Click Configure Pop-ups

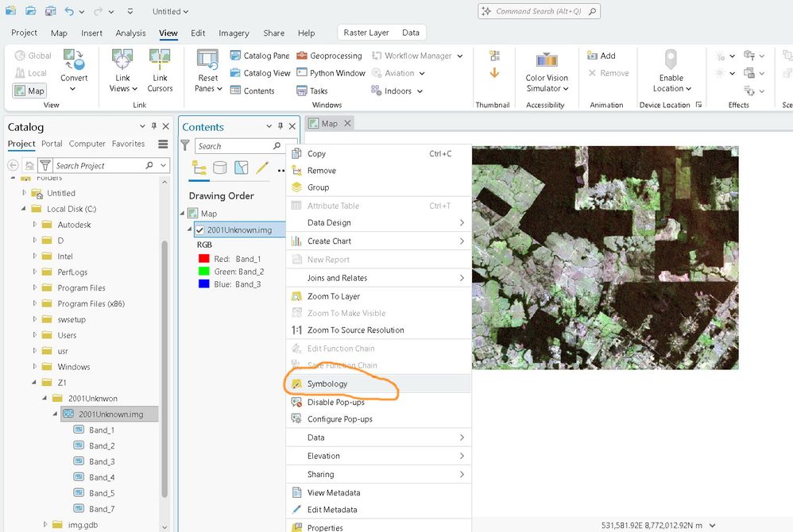(378, 418)
